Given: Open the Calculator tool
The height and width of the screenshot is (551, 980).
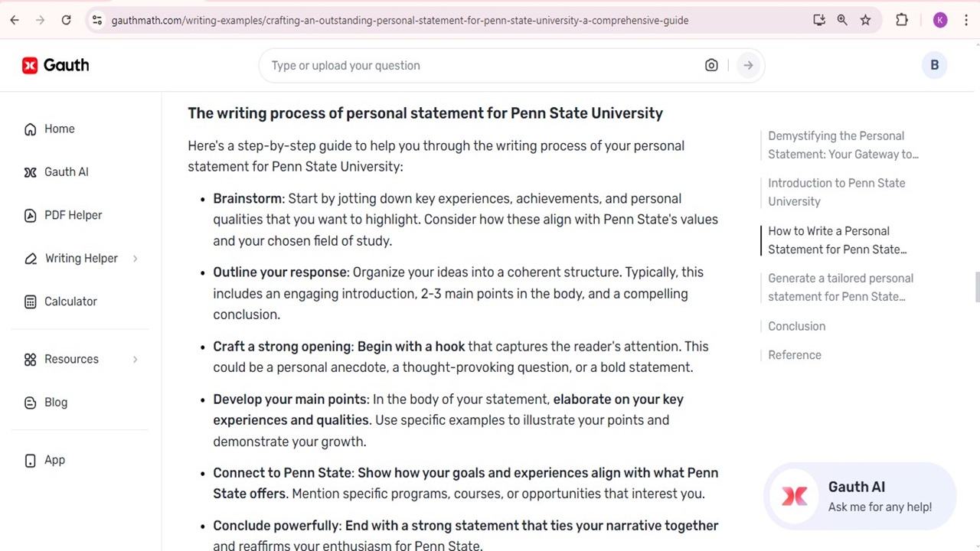Looking at the screenshot, I should (x=70, y=302).
